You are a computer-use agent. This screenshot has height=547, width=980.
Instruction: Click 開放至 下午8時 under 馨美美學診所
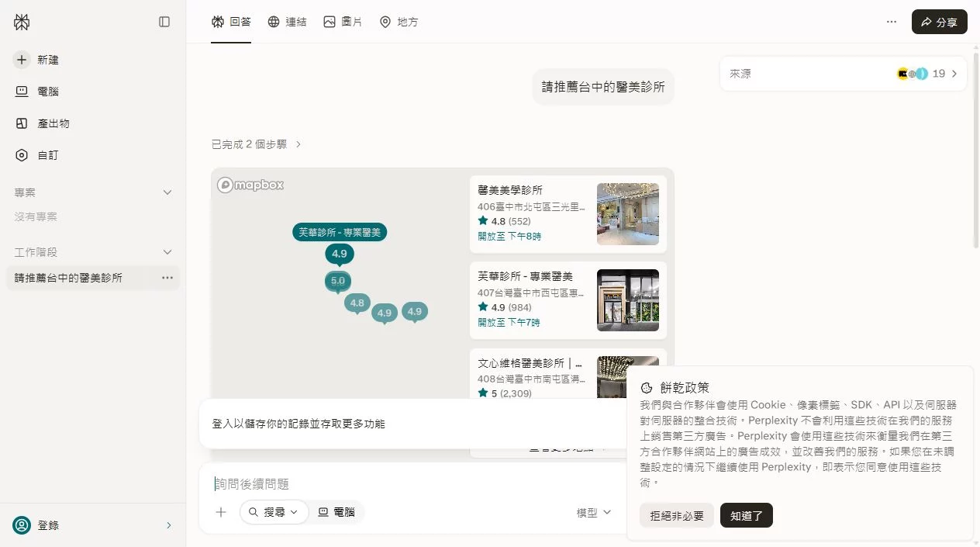509,236
